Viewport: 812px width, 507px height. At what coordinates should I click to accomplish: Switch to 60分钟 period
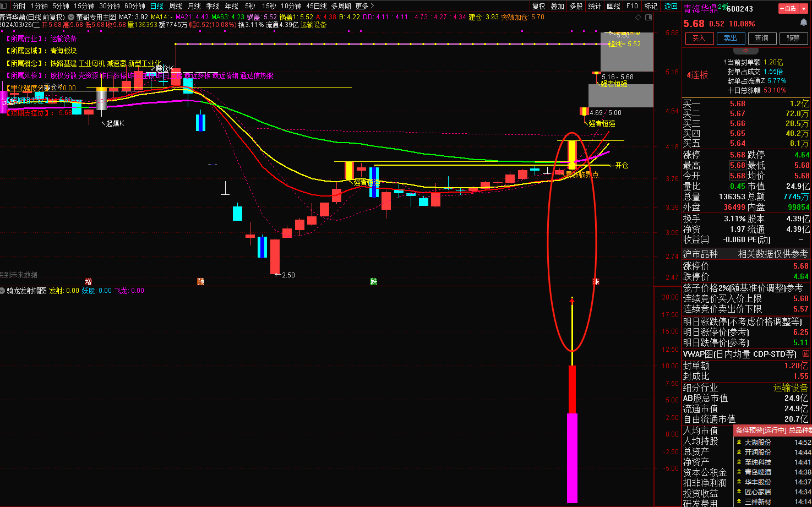pyautogui.click(x=135, y=6)
